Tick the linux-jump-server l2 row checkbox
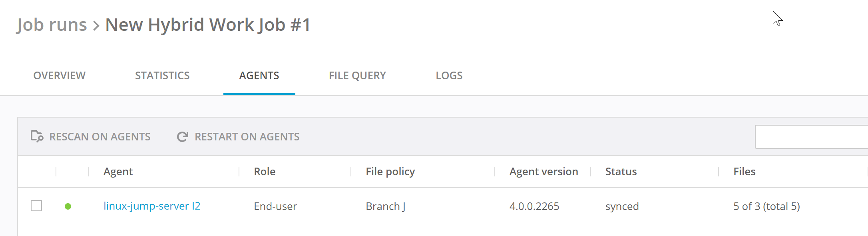This screenshot has height=236, width=868. click(x=36, y=206)
